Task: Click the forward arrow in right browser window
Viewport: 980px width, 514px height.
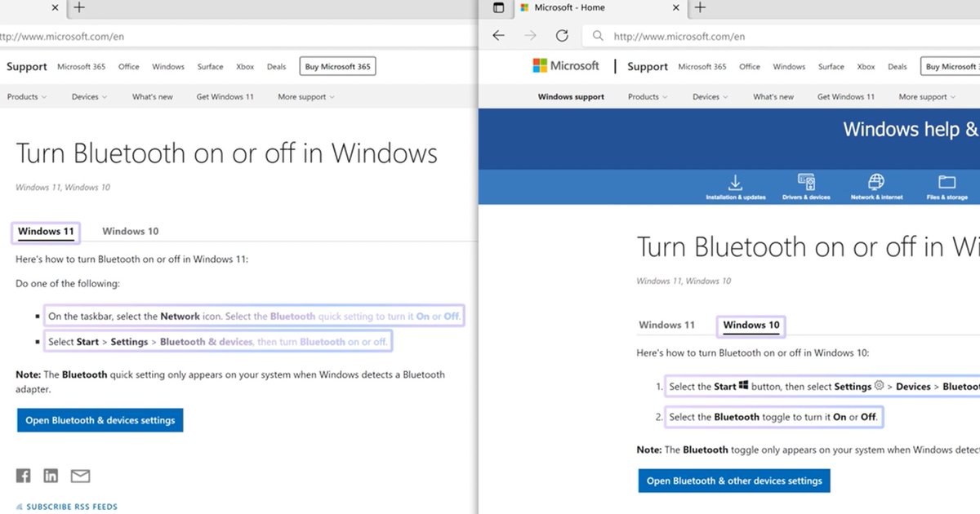Action: tap(530, 36)
